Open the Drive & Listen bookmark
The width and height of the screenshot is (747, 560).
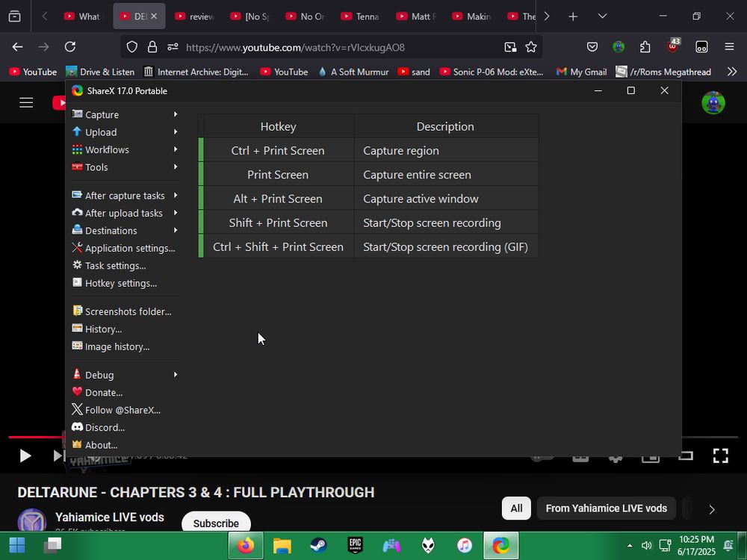(101, 72)
